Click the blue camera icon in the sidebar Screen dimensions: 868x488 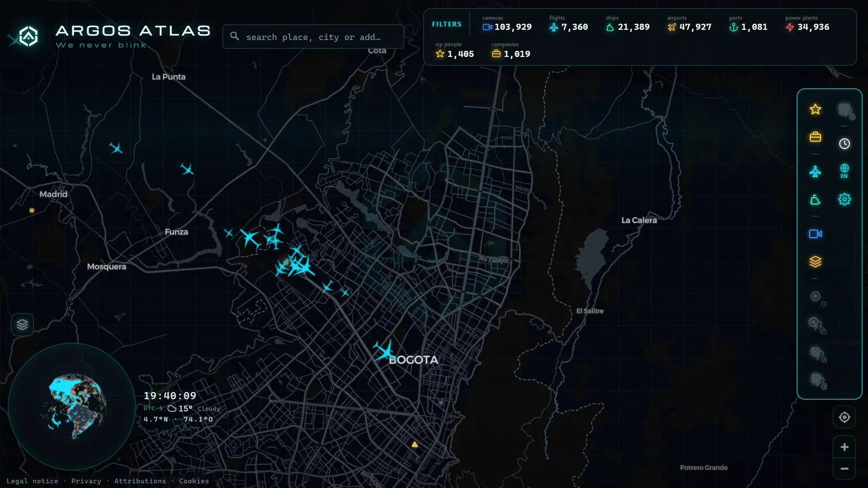pos(815,234)
